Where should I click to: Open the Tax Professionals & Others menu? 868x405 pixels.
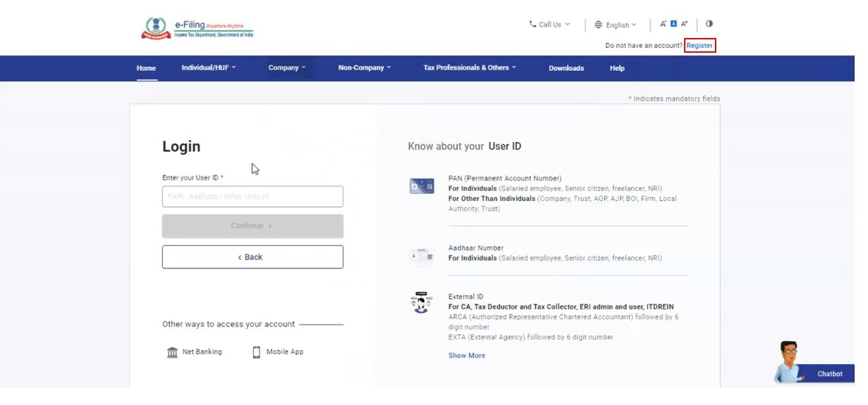[x=469, y=67]
